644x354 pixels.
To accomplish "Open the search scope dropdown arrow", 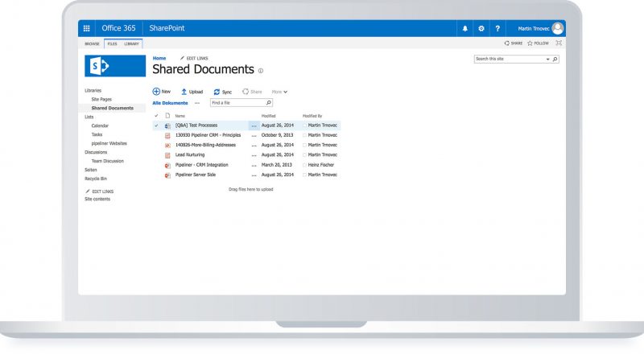I will (x=547, y=60).
